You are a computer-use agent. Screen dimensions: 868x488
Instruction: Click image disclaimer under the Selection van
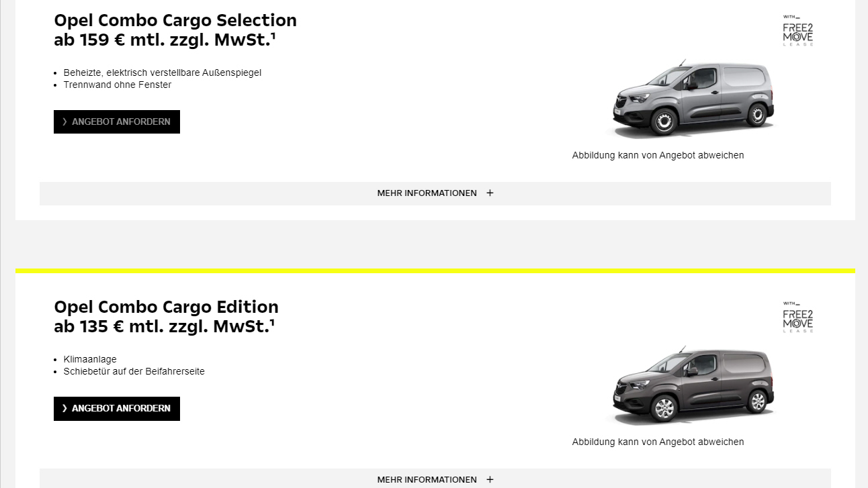point(658,155)
